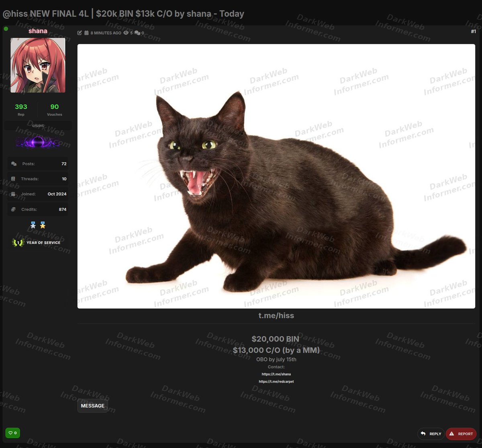This screenshot has width=482, height=448.
Task: Click the cruint user title
Action: (38, 125)
